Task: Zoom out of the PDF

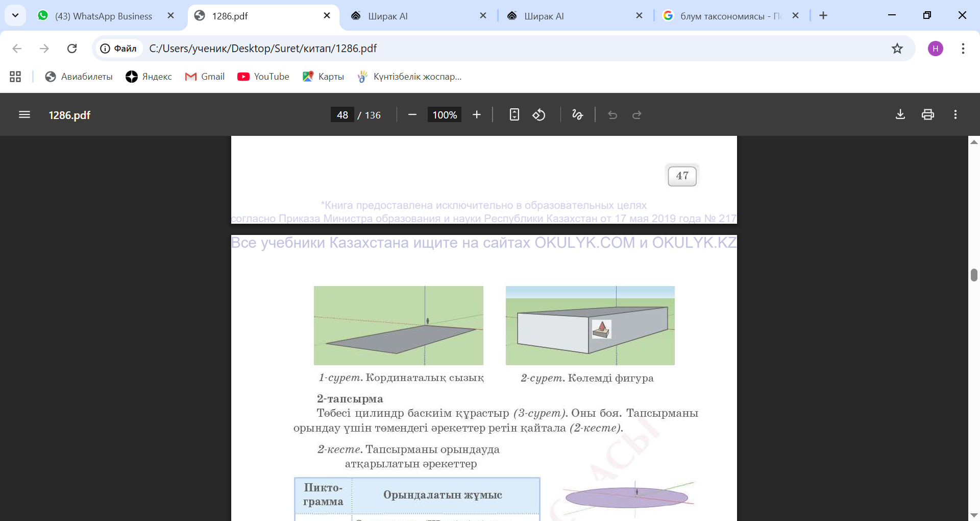Action: pyautogui.click(x=412, y=115)
